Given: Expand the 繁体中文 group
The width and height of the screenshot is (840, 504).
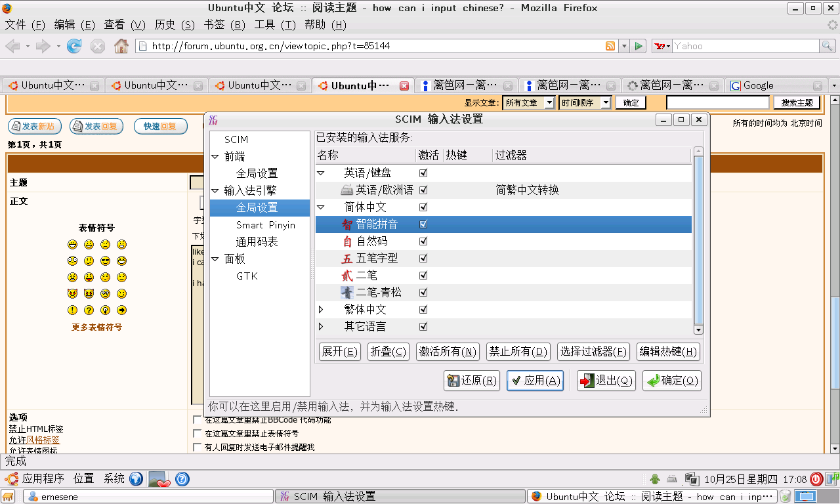Looking at the screenshot, I should tap(321, 310).
